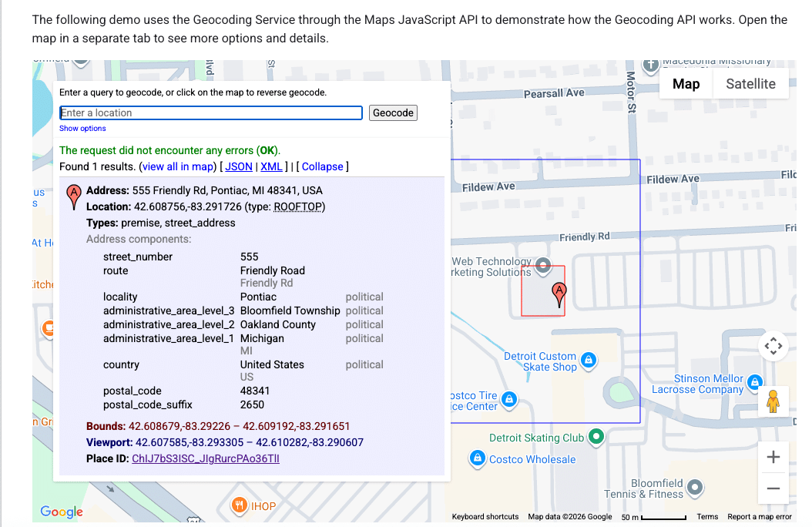The height and width of the screenshot is (527, 812).
Task: Click the address 555 Friendly Rd text
Action: point(227,190)
